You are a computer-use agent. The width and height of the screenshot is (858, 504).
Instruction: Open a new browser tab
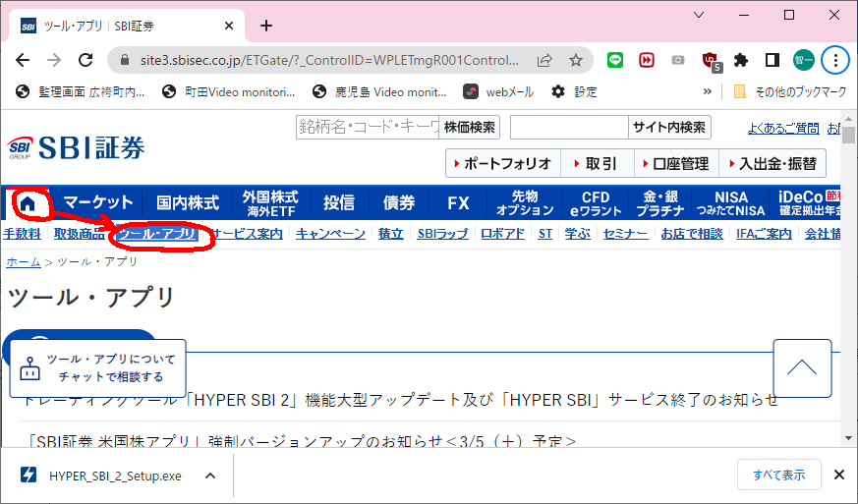click(266, 26)
